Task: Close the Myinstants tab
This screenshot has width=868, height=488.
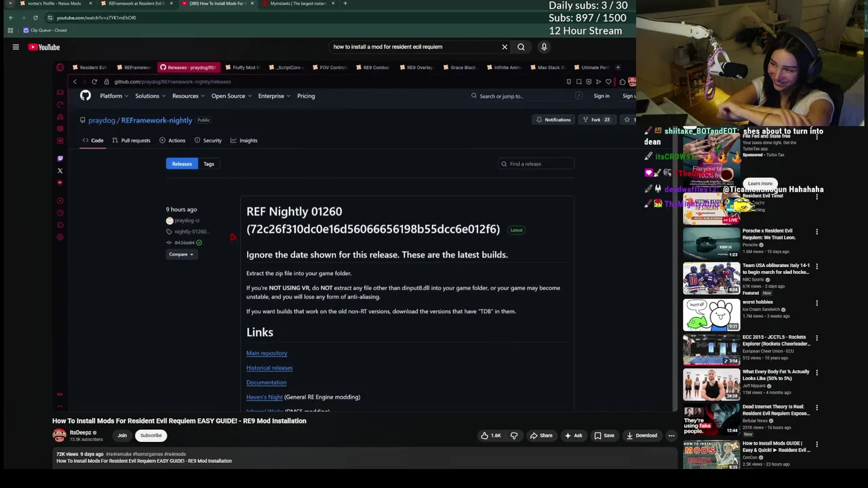Action: tap(333, 3)
